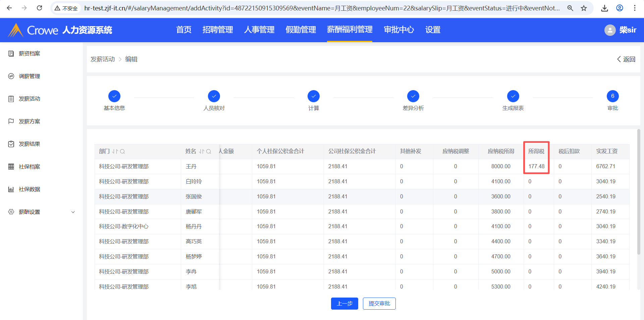Sort table by 姓名 column
Viewport: 644px width, 320px height.
click(201, 151)
